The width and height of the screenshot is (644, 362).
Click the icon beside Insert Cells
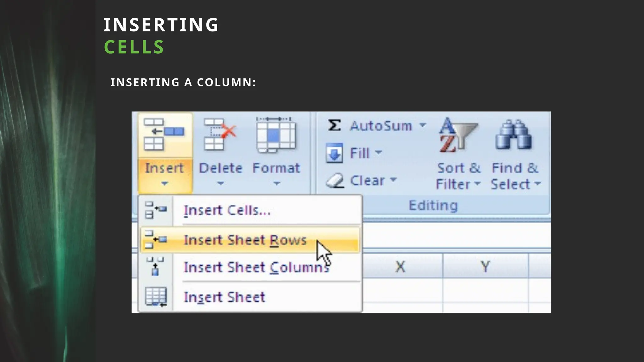click(156, 210)
